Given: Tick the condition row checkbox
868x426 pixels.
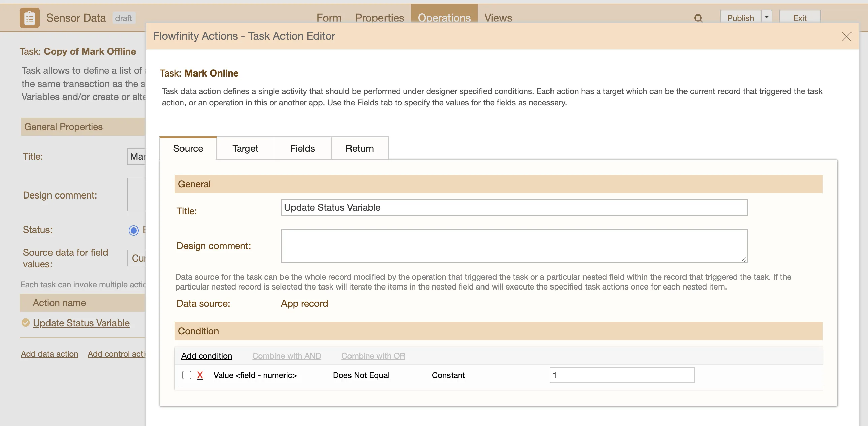Looking at the screenshot, I should pos(187,375).
